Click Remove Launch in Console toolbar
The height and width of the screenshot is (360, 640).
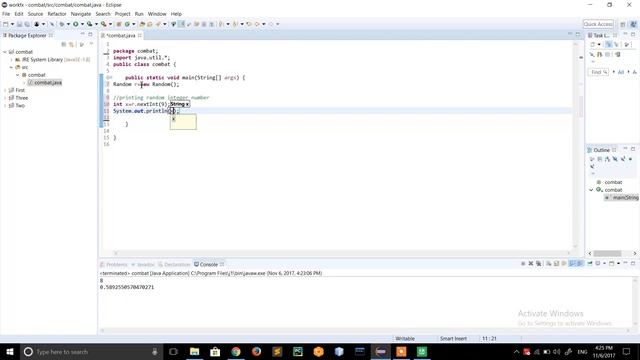point(531,264)
